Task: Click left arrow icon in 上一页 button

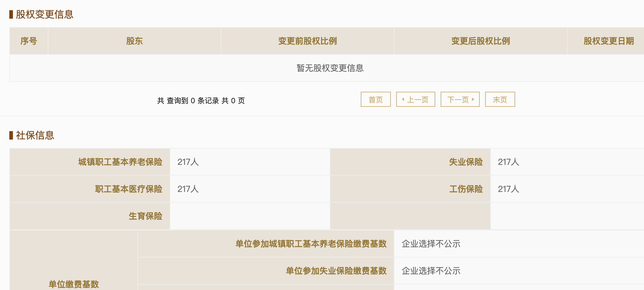Action: pyautogui.click(x=403, y=99)
